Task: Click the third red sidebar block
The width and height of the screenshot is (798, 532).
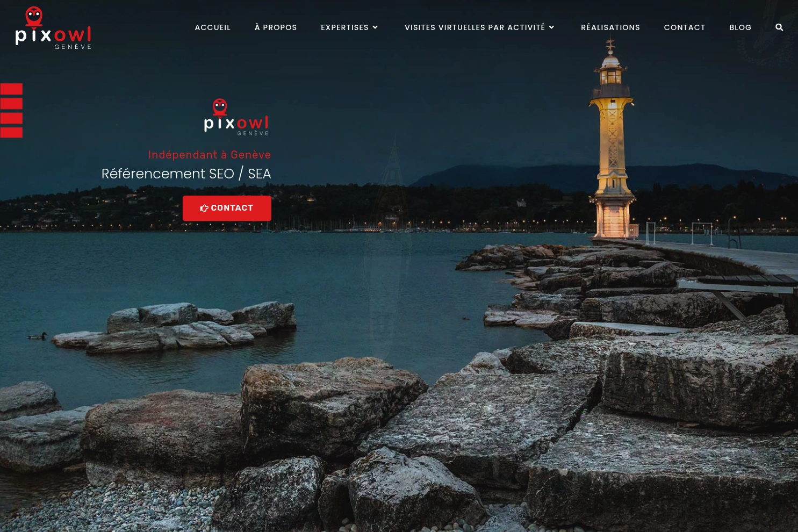Action: (x=11, y=118)
